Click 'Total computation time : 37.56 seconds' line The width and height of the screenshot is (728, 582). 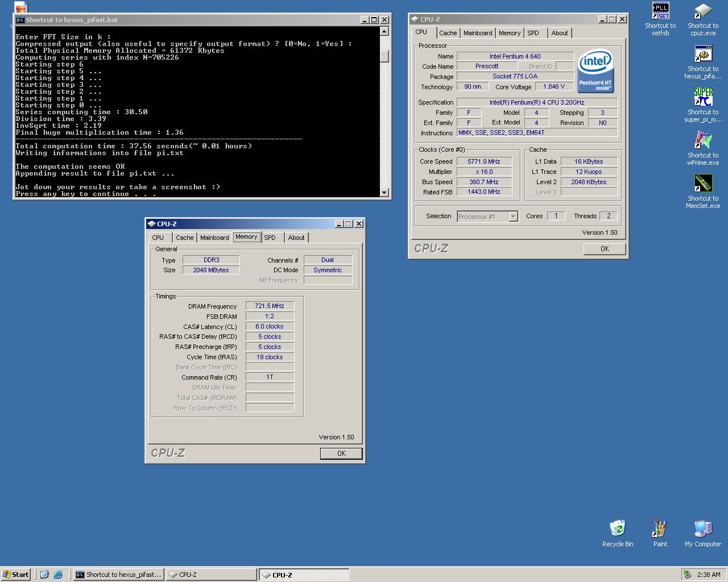click(x=134, y=146)
